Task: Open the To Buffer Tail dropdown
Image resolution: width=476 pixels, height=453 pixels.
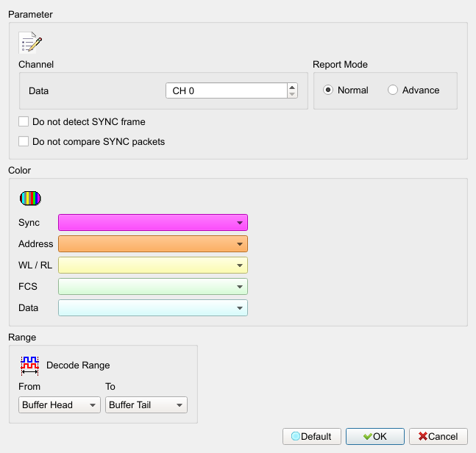Action: coord(146,405)
